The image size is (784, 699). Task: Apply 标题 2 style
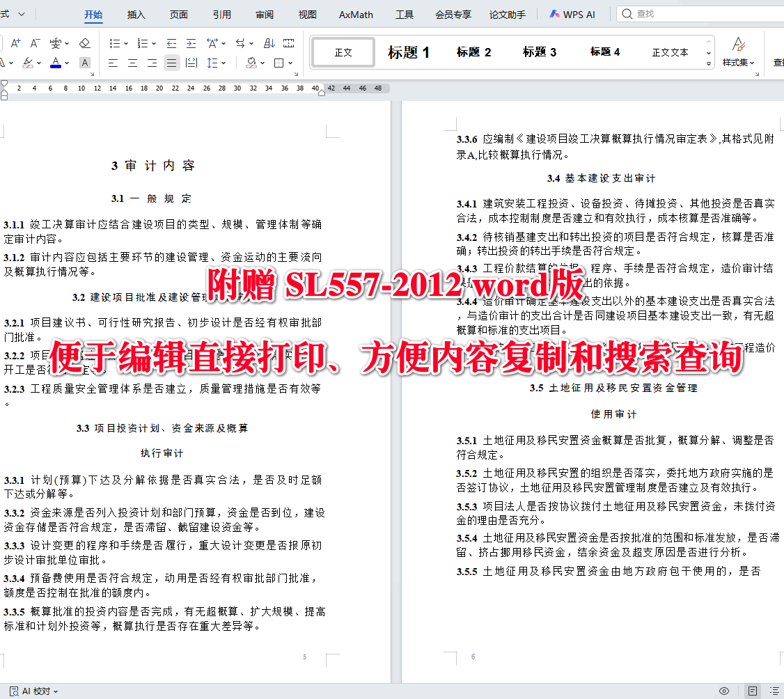pyautogui.click(x=473, y=52)
